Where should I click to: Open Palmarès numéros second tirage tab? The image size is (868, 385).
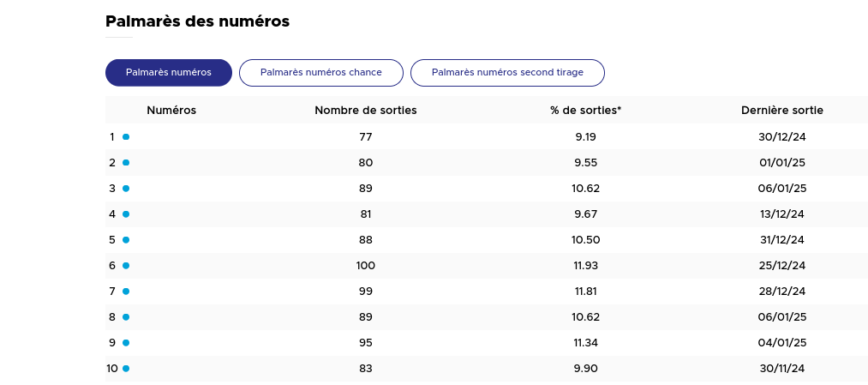(x=507, y=73)
